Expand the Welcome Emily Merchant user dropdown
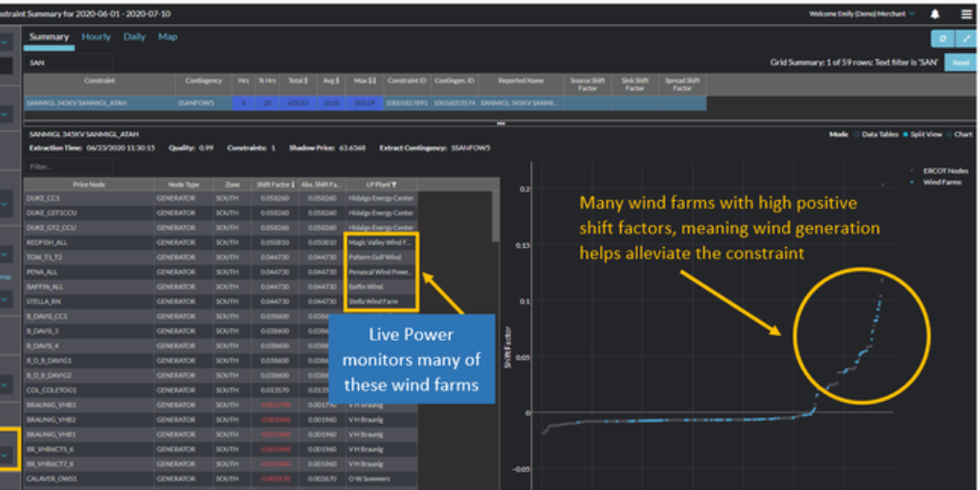Screen dimensions: 980x490 coord(912,14)
